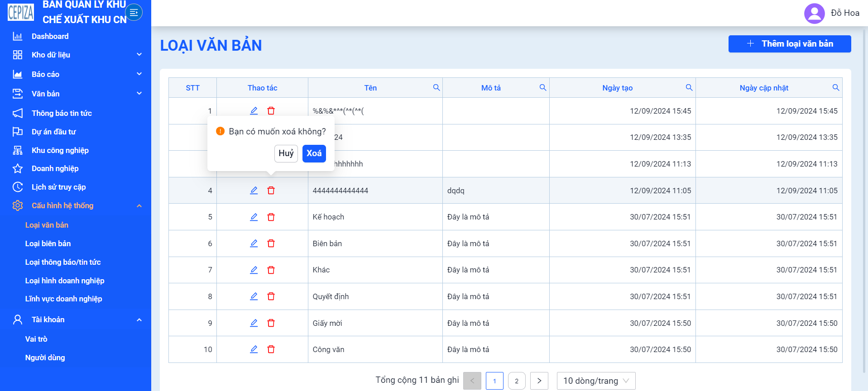This screenshot has height=391, width=868.
Task: Delete the Biên bản row
Action: pyautogui.click(x=271, y=243)
